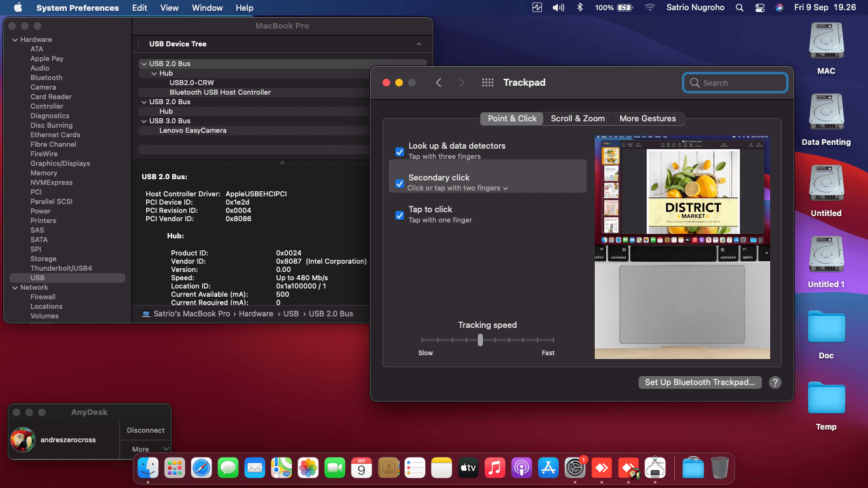Open Click or tap with two fingers dropdown
The image size is (868, 488).
458,188
